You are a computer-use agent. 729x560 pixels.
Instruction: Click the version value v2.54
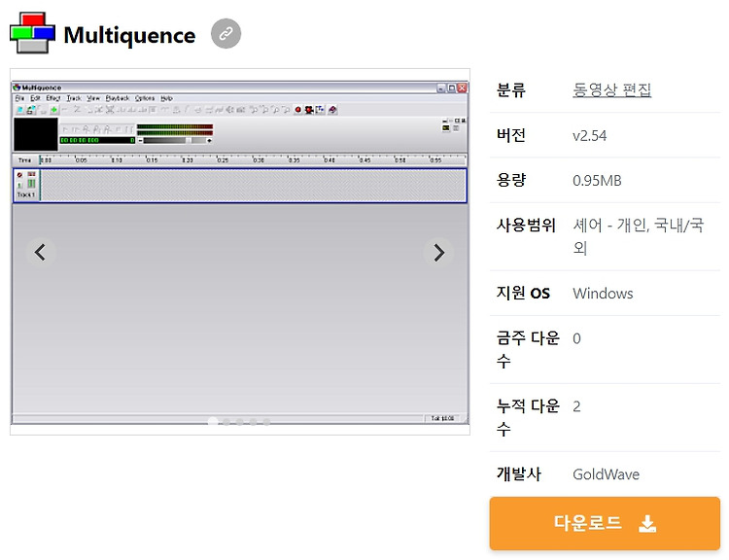coord(590,136)
